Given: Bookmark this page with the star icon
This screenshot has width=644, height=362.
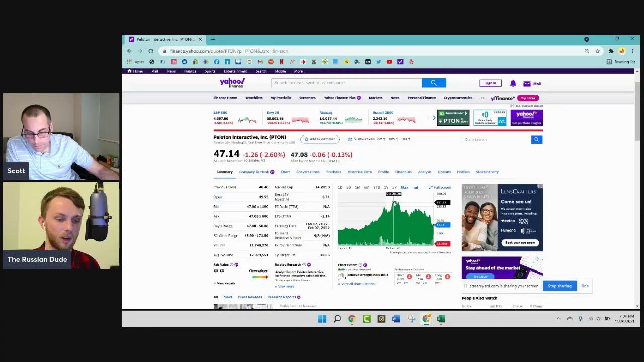Looking at the screenshot, I should pos(598,51).
